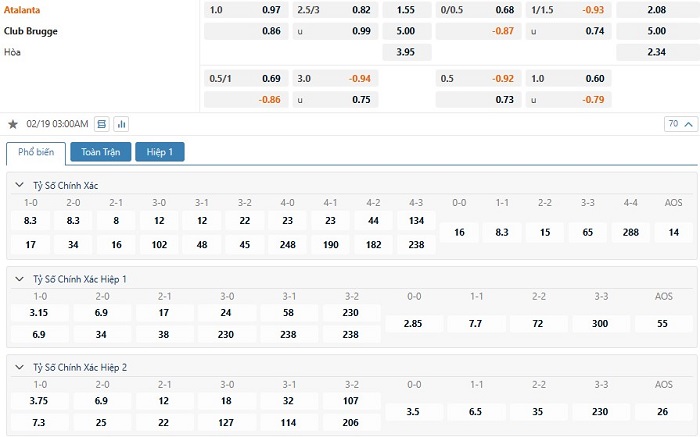The image size is (700, 437).
Task: Select second-half 0-0 correct score odds 3.5
Action: pyautogui.click(x=412, y=412)
